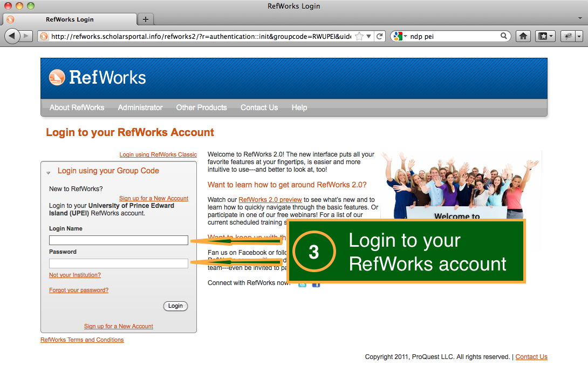588x372 pixels.
Task: Click "Want to learn how to get around RefWorks 2.0?"
Action: click(x=287, y=185)
